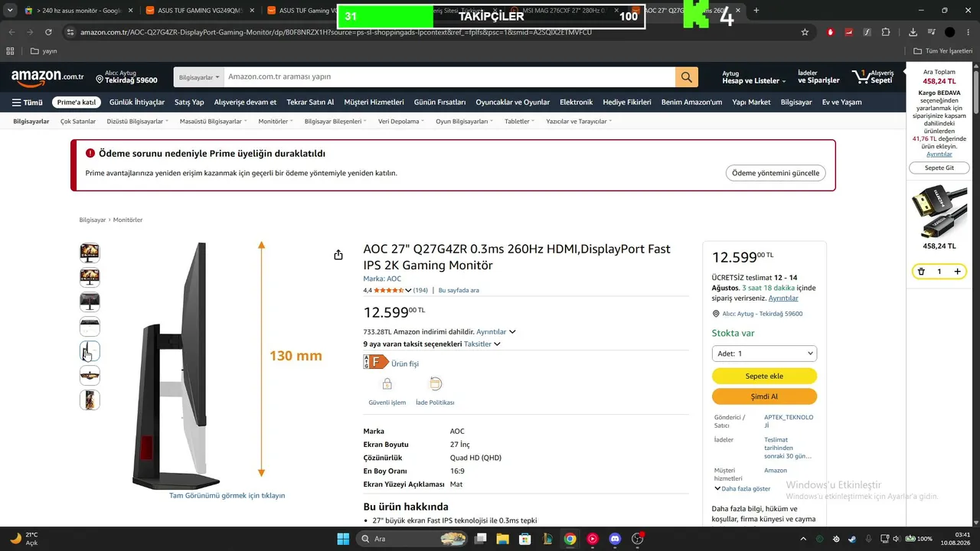This screenshot has height=551, width=980.
Task: Open Elektronik in the navigation bar
Action: pos(576,103)
